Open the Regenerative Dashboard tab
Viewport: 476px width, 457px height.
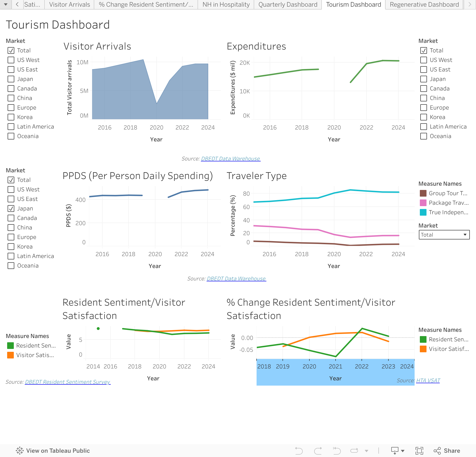point(424,4)
